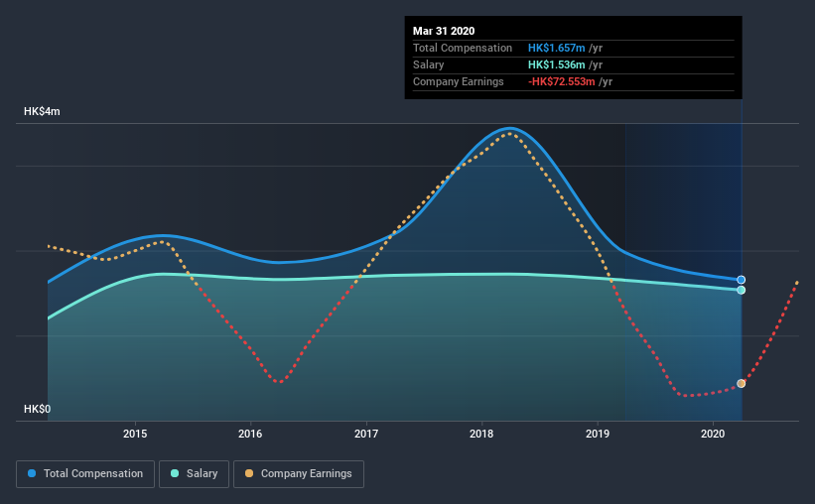815x504 pixels.
Task: Click the 2017 x-axis label
Action: [x=366, y=434]
